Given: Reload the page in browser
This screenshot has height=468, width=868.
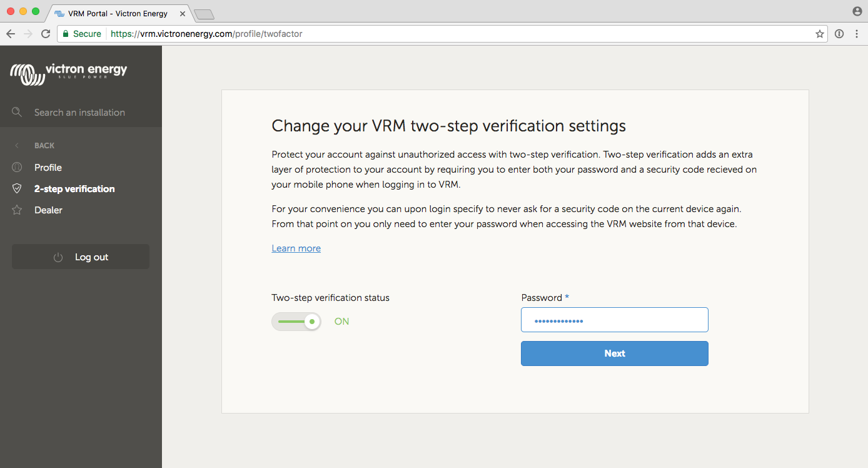Looking at the screenshot, I should pos(46,34).
